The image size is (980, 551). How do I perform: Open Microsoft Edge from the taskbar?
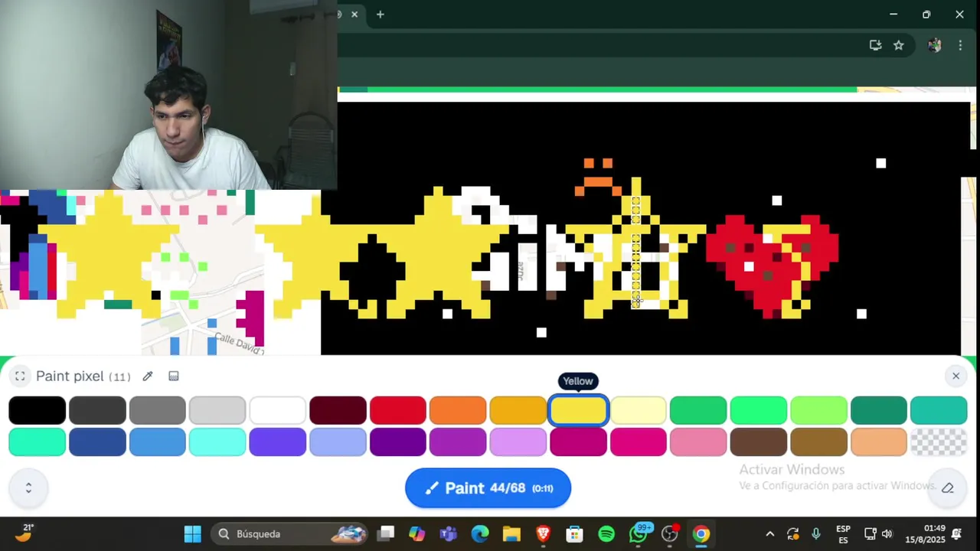[480, 533]
